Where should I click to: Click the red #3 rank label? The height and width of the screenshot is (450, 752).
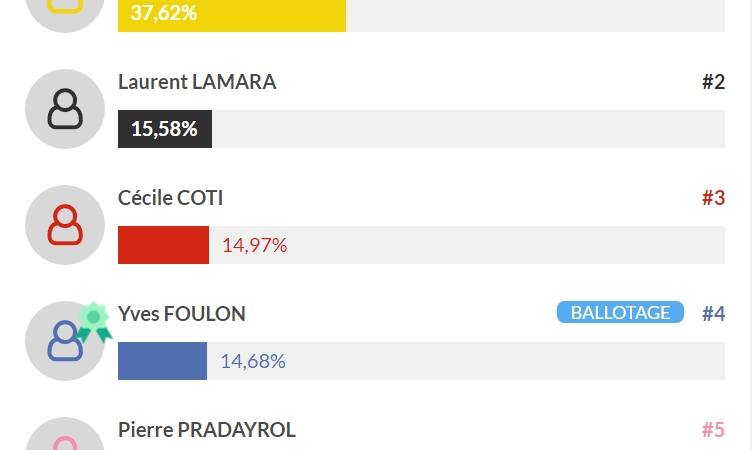(x=713, y=198)
